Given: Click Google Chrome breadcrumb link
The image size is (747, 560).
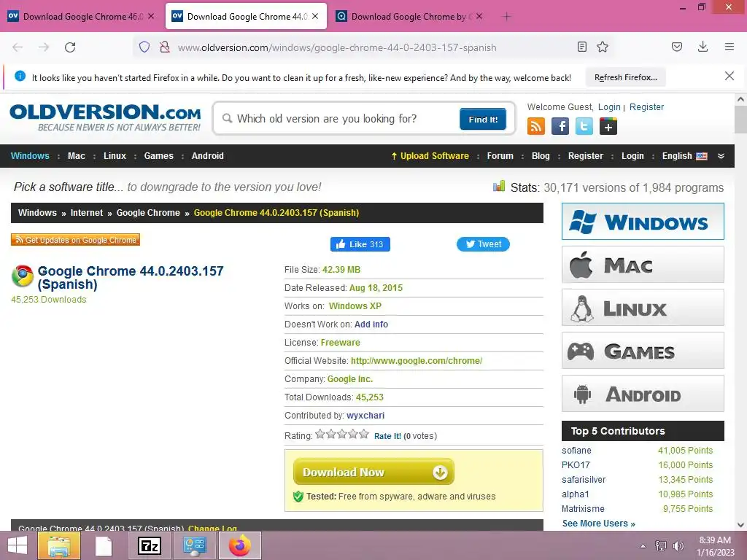Looking at the screenshot, I should tap(148, 213).
